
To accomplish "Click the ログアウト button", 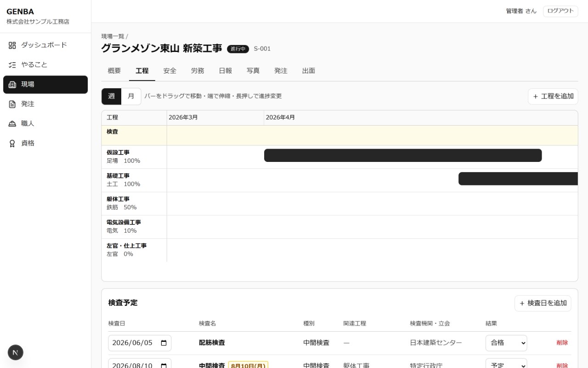I will (560, 11).
